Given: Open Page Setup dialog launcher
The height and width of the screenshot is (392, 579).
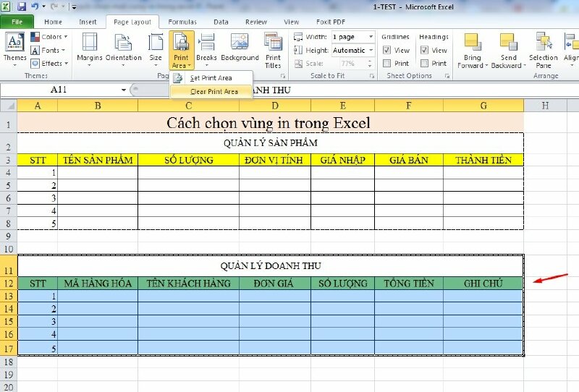Looking at the screenshot, I should [283, 76].
